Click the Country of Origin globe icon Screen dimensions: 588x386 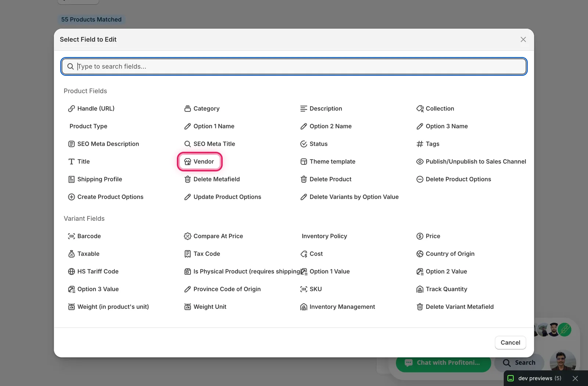point(420,254)
